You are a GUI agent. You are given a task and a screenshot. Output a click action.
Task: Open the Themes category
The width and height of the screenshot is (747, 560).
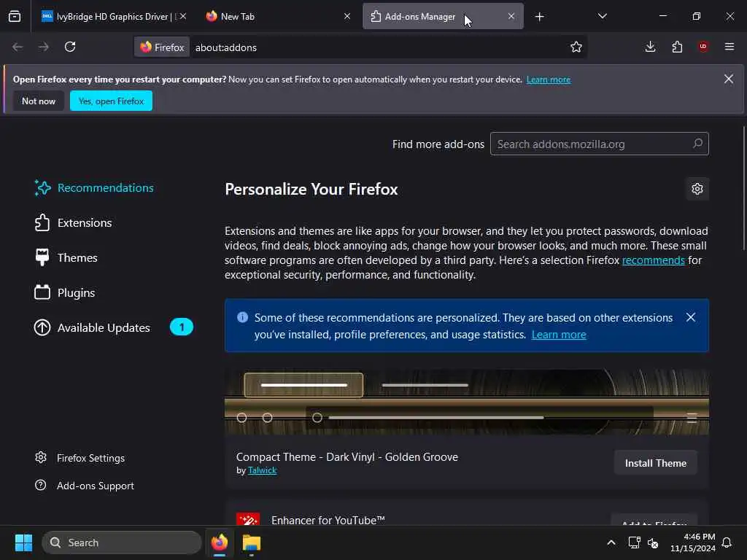pyautogui.click(x=66, y=257)
